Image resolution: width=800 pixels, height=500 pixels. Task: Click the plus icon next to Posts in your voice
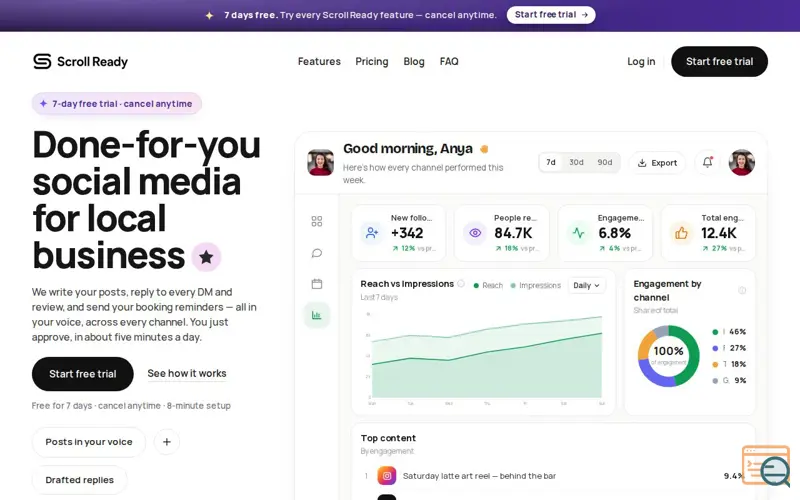click(x=167, y=442)
